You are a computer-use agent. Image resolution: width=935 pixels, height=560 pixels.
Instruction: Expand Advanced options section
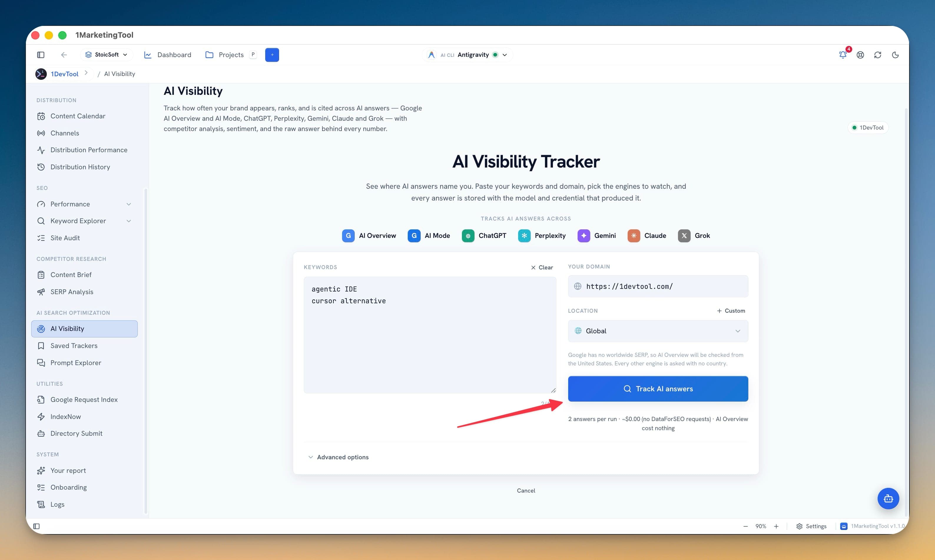[x=339, y=457]
